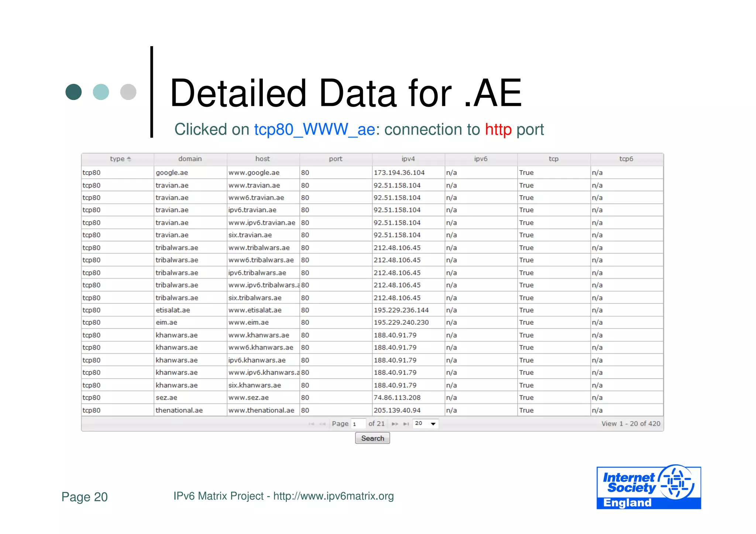Click IP address 195.229.240.230
756x534 pixels.
coord(401,323)
